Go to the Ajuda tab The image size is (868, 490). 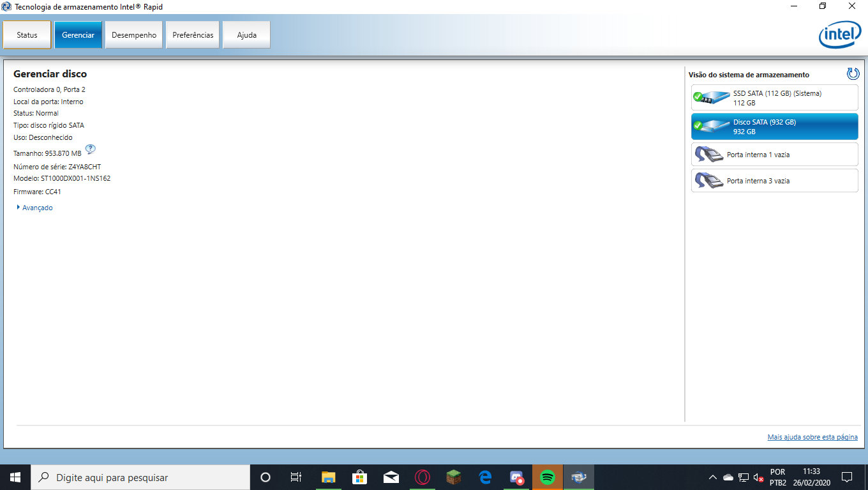click(x=246, y=35)
